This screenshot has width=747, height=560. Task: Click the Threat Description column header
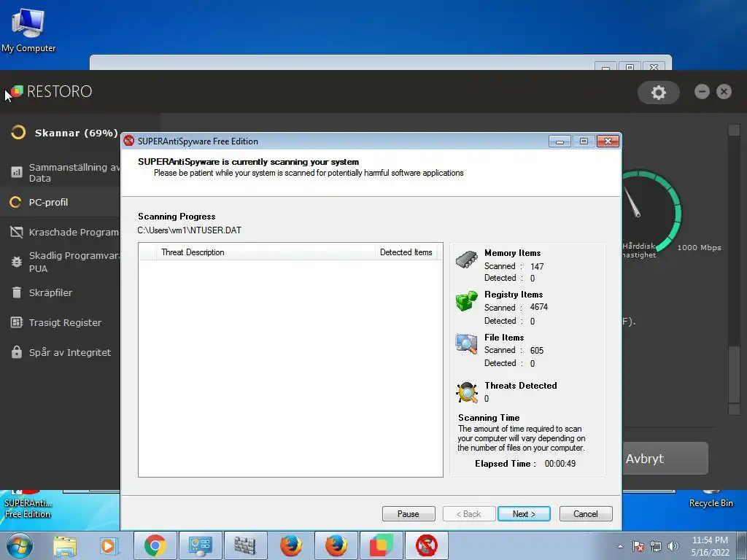(266, 252)
